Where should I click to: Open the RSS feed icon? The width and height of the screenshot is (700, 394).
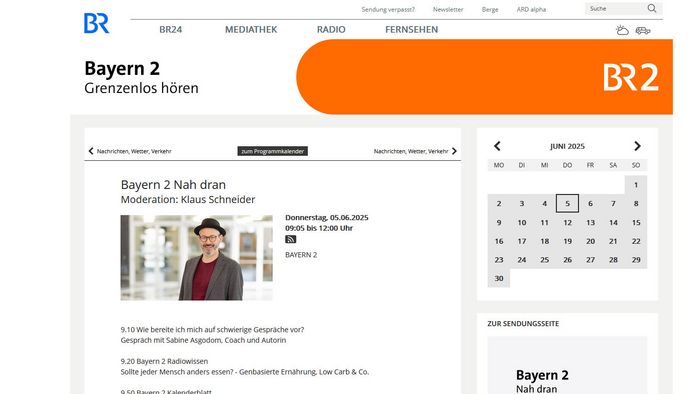click(291, 239)
